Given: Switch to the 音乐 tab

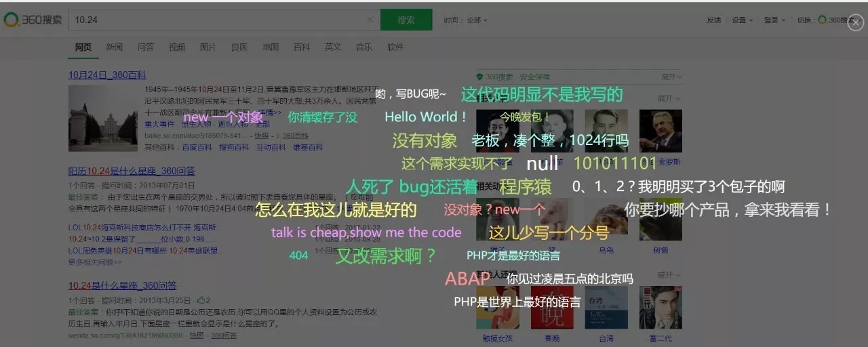Looking at the screenshot, I should pyautogui.click(x=364, y=47).
